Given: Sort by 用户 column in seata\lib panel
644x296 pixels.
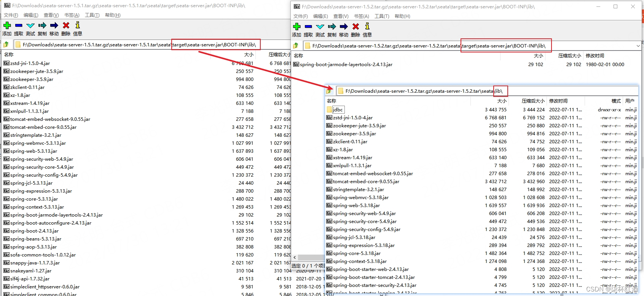Looking at the screenshot, I should pos(630,101).
